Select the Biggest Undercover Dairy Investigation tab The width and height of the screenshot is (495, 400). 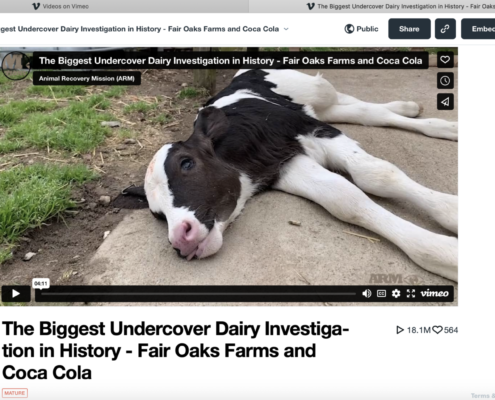pyautogui.click(x=400, y=6)
